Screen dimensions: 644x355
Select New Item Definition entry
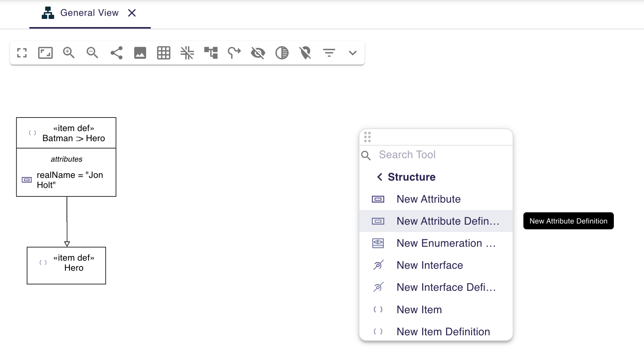443,332
